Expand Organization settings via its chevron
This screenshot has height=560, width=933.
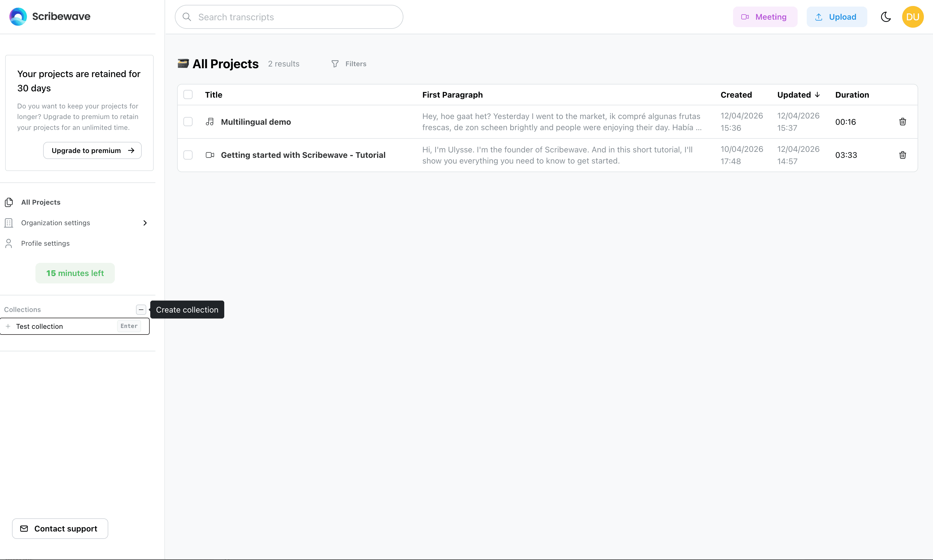[145, 223]
